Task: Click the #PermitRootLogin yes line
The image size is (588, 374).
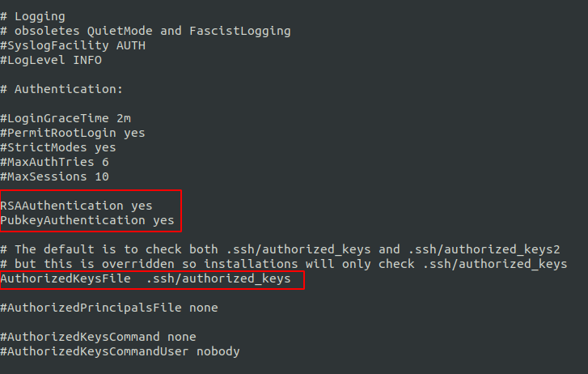Action: (73, 133)
